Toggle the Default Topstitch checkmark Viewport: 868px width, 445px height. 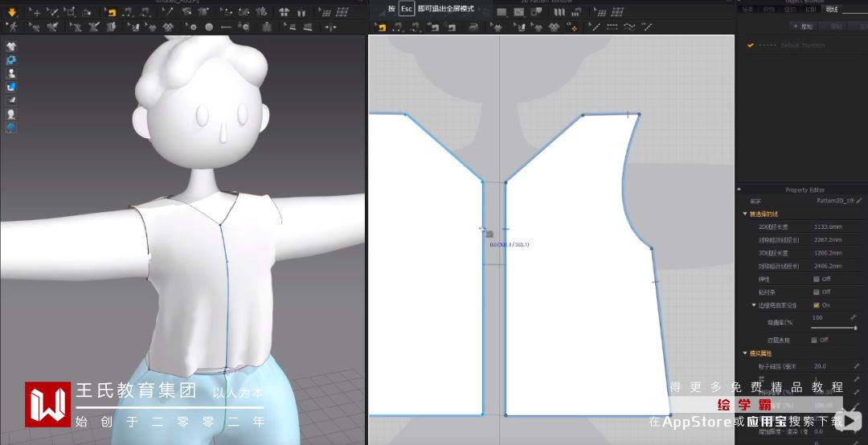(x=750, y=46)
